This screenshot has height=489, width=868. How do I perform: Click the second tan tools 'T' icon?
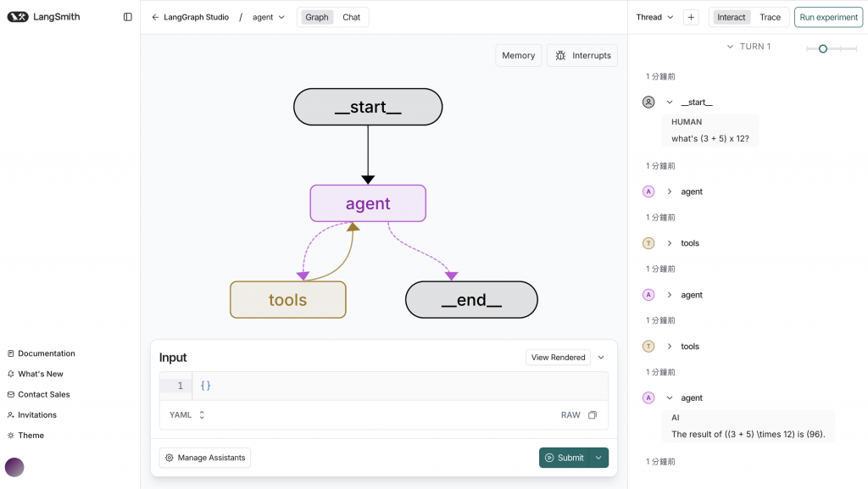point(648,347)
